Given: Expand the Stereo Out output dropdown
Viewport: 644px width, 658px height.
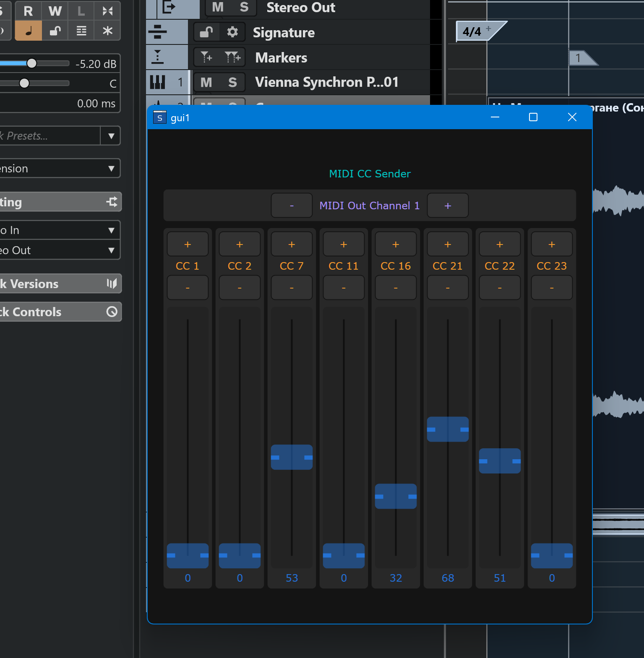Looking at the screenshot, I should pyautogui.click(x=111, y=250).
